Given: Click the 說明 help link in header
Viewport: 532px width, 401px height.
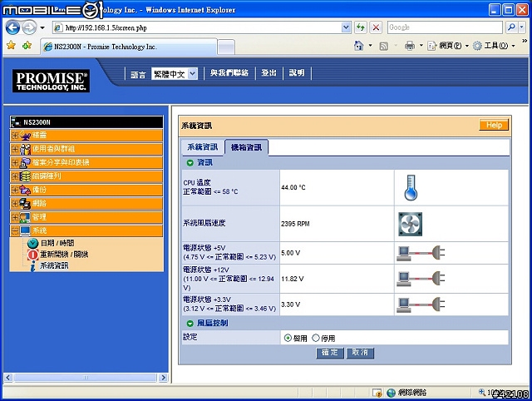Looking at the screenshot, I should (297, 73).
